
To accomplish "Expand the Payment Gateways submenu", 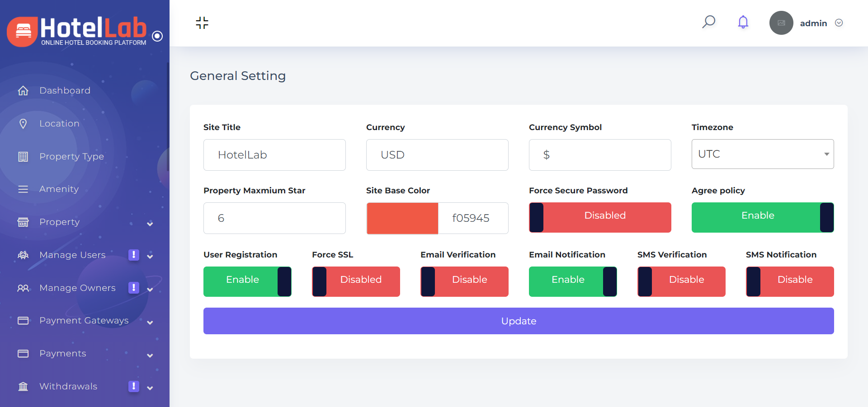I will [150, 322].
